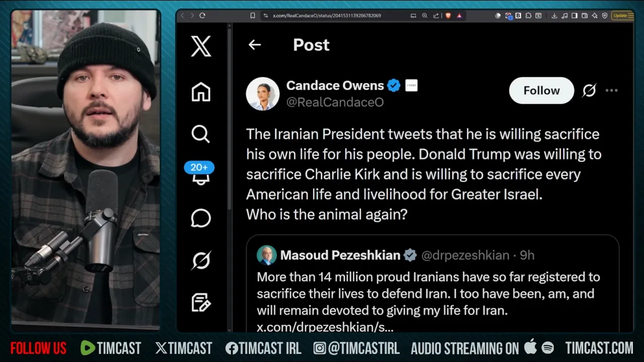The image size is (644, 362).
Task: Follow Candace Owens
Action: tap(541, 90)
